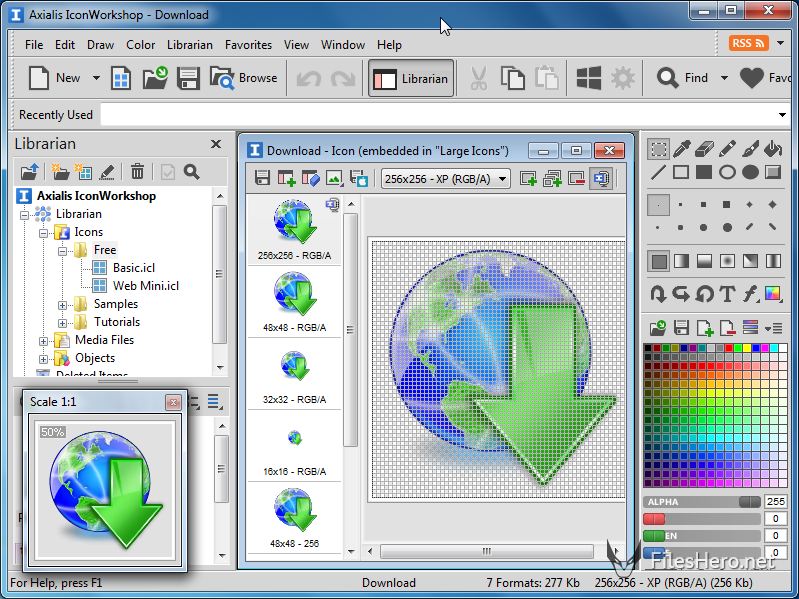Select the large round brush shape
This screenshot has height=599, width=799.
[727, 228]
